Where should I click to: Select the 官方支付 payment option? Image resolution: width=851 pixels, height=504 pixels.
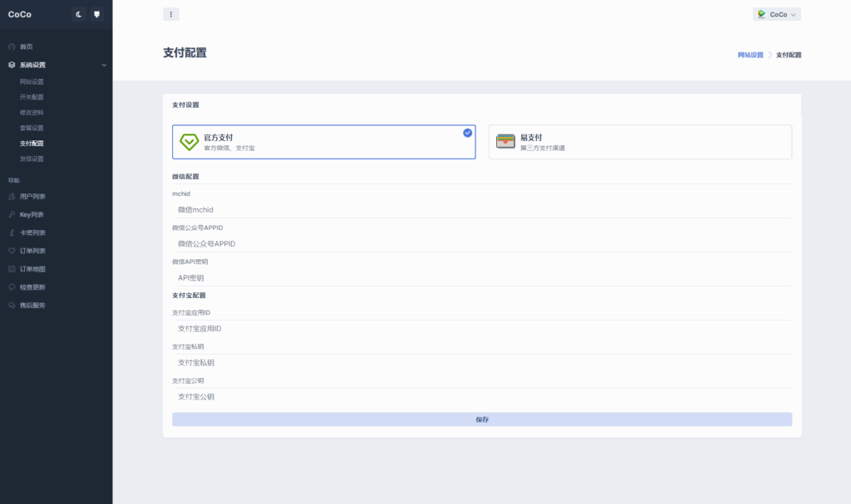(x=323, y=142)
